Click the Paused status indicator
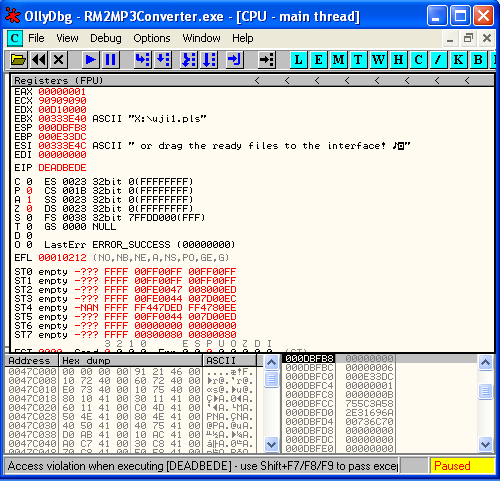Image resolution: width=500 pixels, height=481 pixels. (462, 466)
